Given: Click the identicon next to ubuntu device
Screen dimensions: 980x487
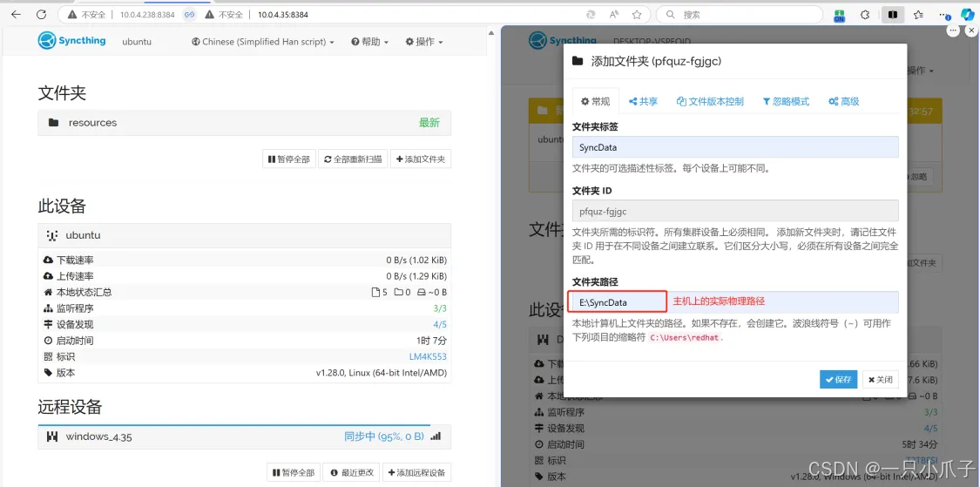Looking at the screenshot, I should click(52, 236).
